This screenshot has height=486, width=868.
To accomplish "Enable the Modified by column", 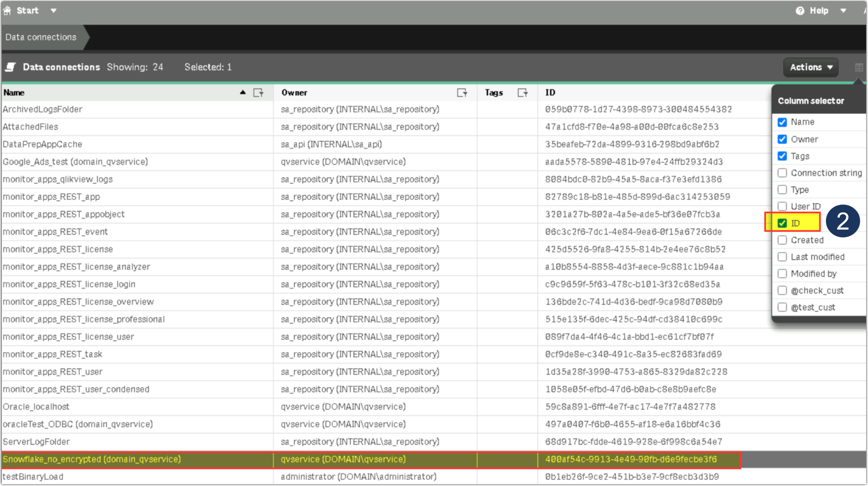I will [x=782, y=274].
